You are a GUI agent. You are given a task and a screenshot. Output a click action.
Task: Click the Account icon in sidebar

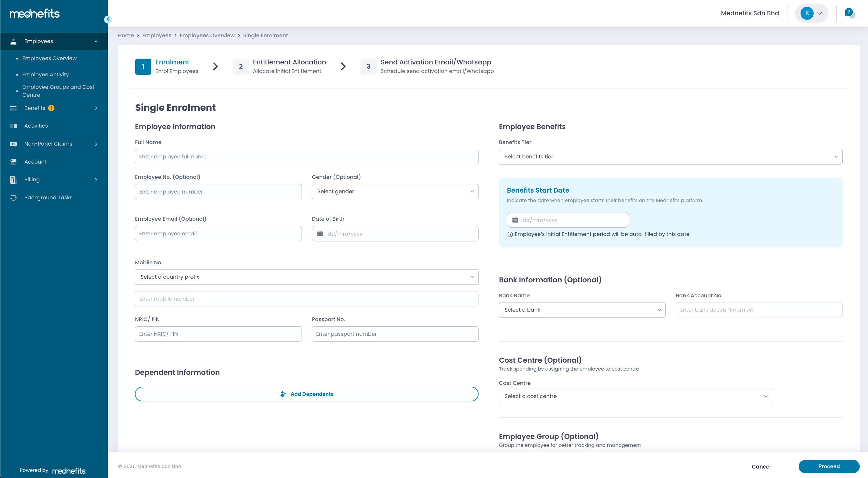point(13,162)
